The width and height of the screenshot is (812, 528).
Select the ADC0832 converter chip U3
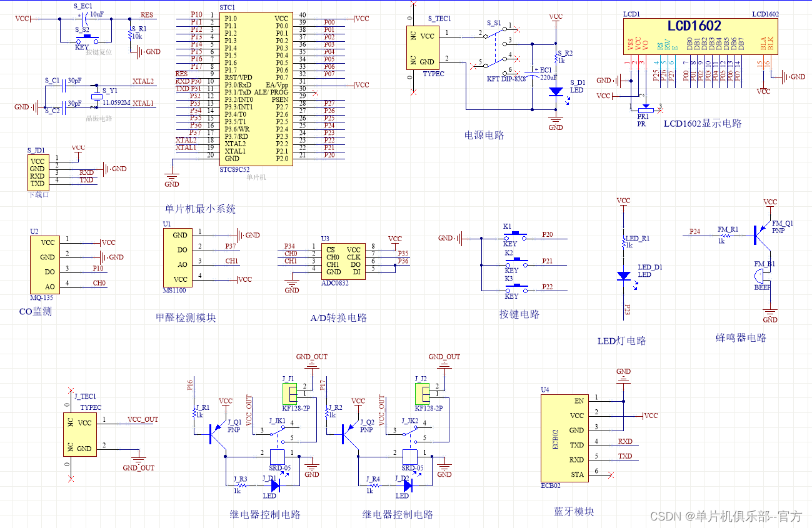pyautogui.click(x=343, y=261)
